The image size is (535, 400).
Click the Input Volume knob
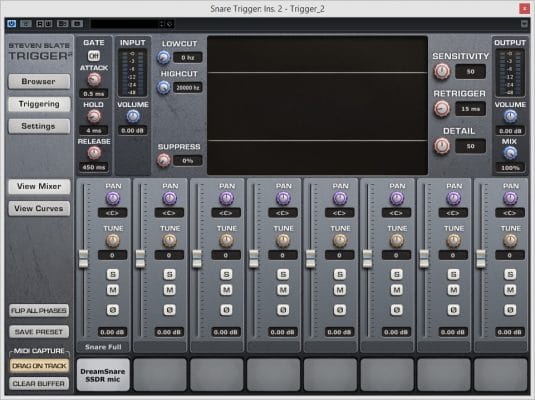tap(133, 117)
